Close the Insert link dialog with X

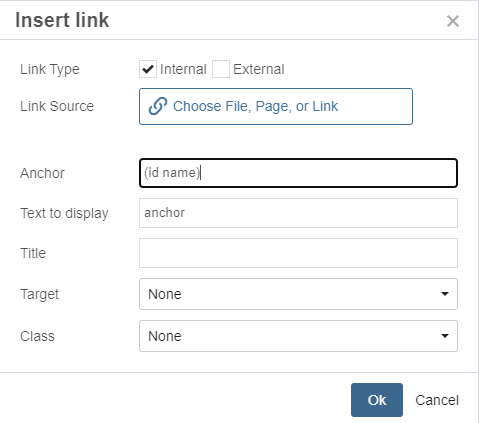[453, 21]
